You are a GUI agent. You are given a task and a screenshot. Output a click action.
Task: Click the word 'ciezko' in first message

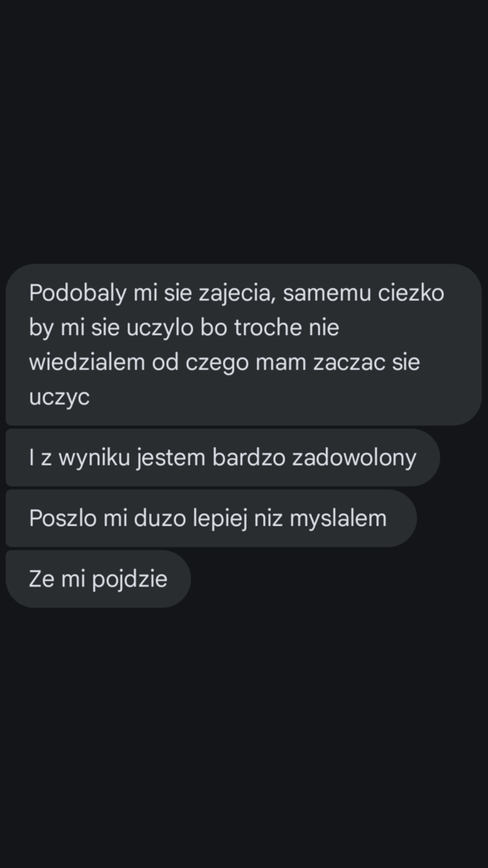point(411,293)
